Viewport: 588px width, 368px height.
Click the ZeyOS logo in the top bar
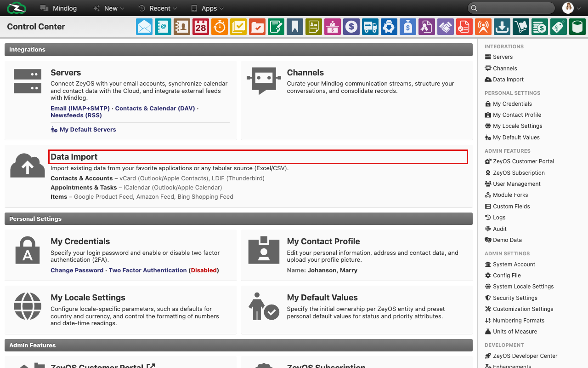click(17, 8)
